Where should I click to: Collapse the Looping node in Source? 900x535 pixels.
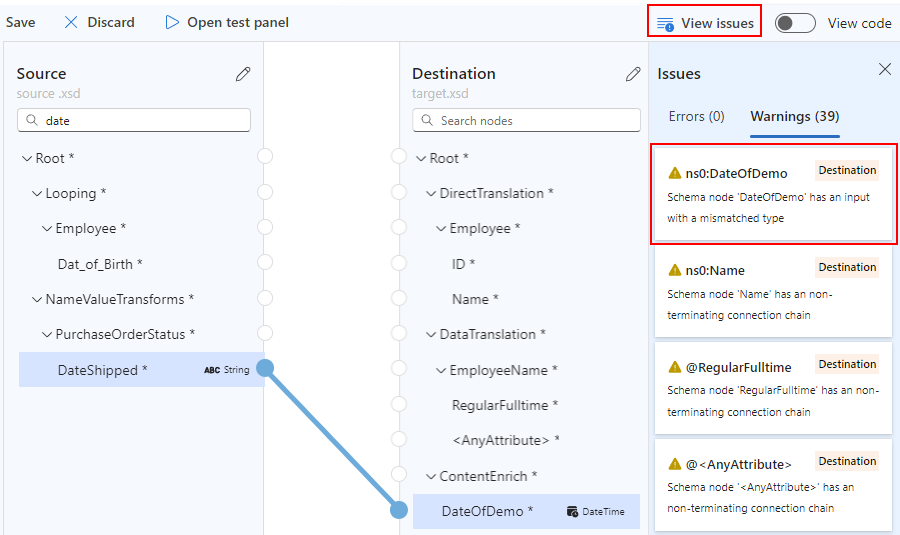pyautogui.click(x=37, y=194)
